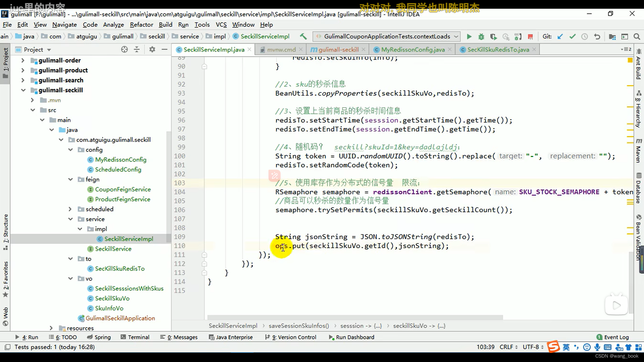
Task: Open the Git menu icon
Action: (x=548, y=36)
